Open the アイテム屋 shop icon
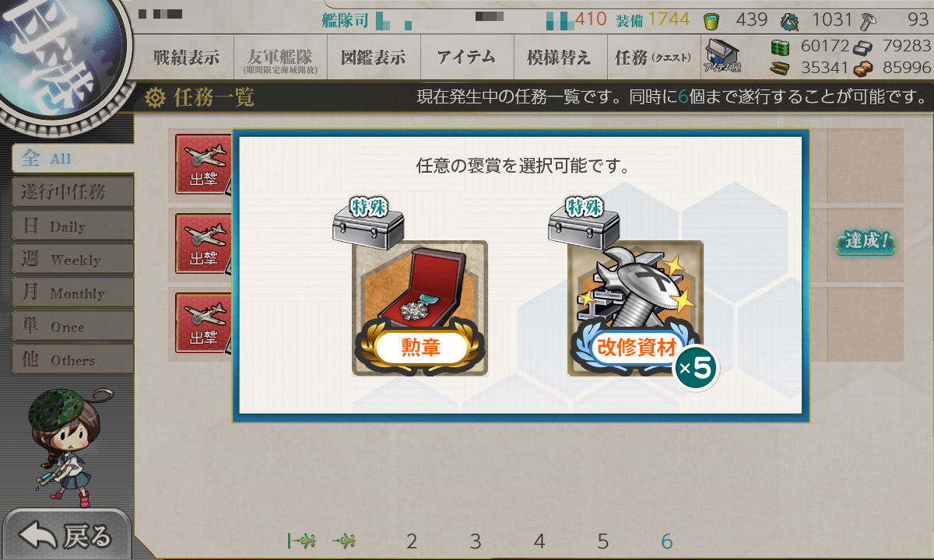This screenshot has width=934, height=560. (722, 56)
